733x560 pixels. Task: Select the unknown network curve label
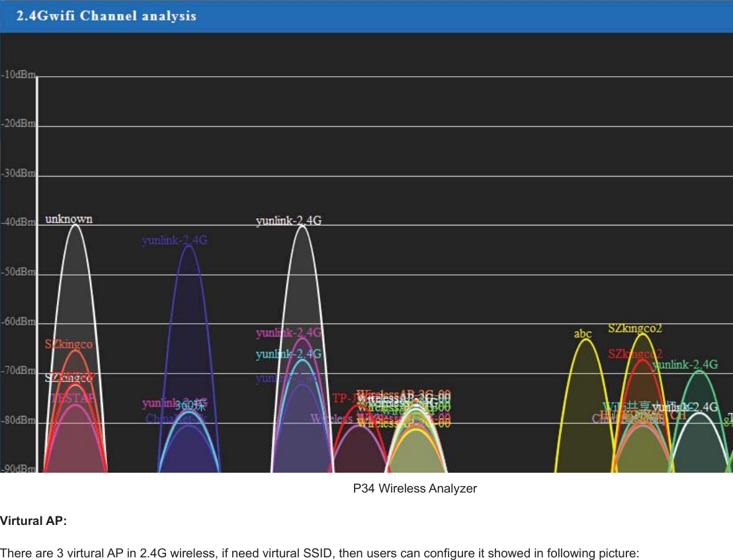coord(67,218)
